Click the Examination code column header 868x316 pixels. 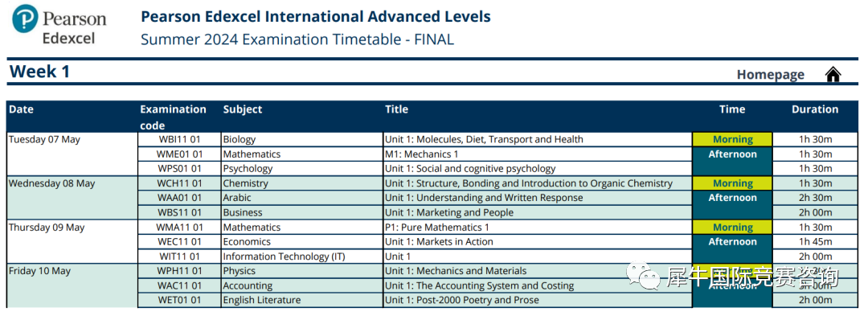[x=173, y=117]
